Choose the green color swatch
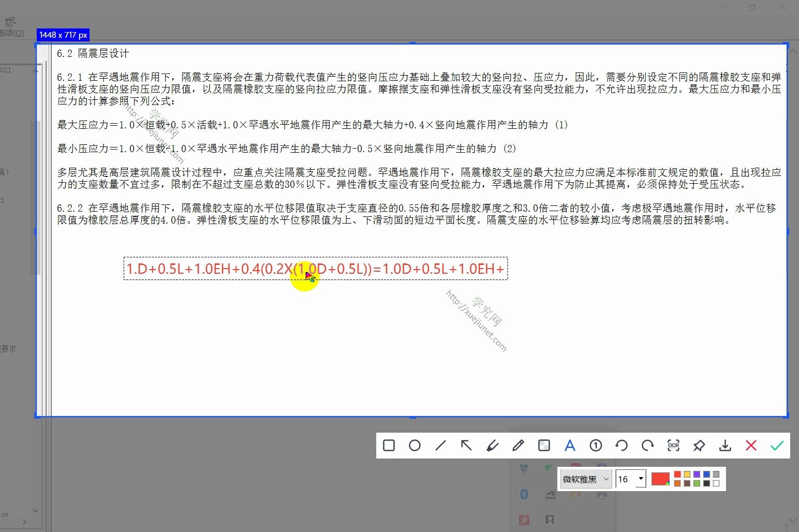 697,483
